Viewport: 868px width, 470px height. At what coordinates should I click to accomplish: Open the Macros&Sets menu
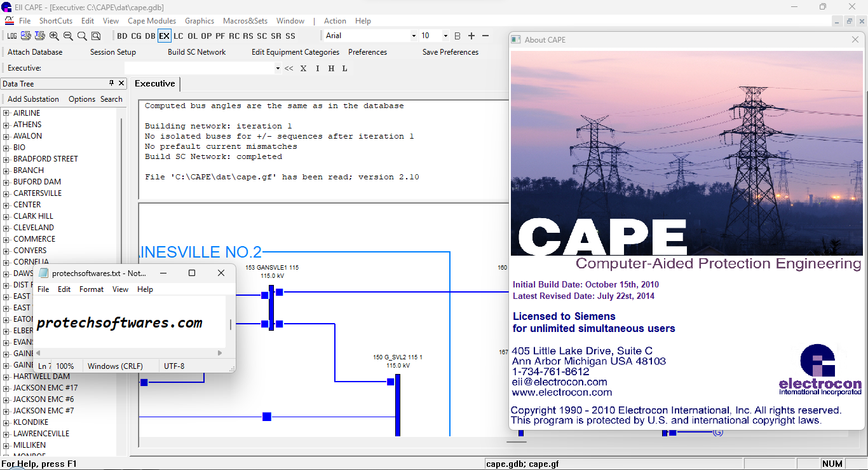pos(245,21)
